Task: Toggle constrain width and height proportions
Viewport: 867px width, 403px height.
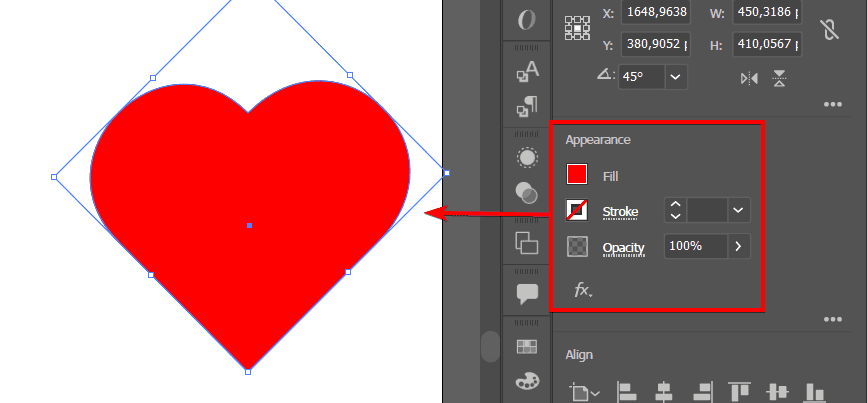Action: pos(827,28)
